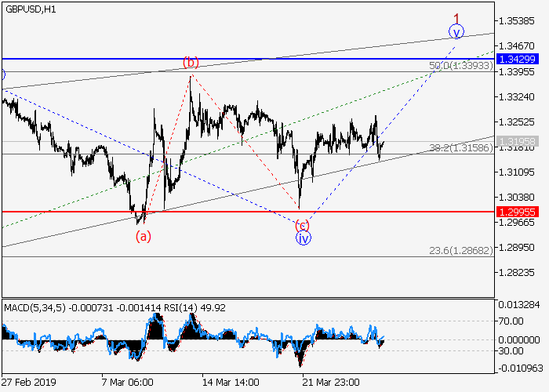Select the 38.2 Fibonacci level label
Viewport: 549px width, 392px height.
point(462,147)
